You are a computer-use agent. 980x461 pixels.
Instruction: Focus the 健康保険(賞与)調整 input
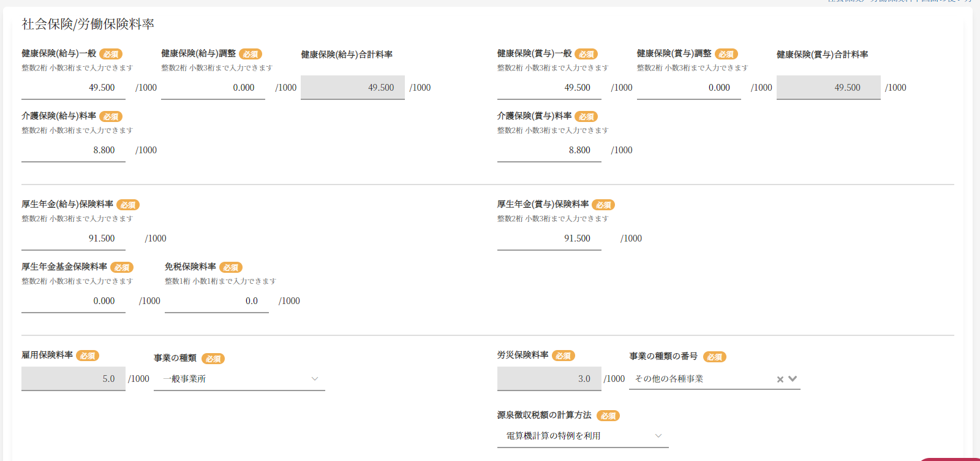coord(688,88)
